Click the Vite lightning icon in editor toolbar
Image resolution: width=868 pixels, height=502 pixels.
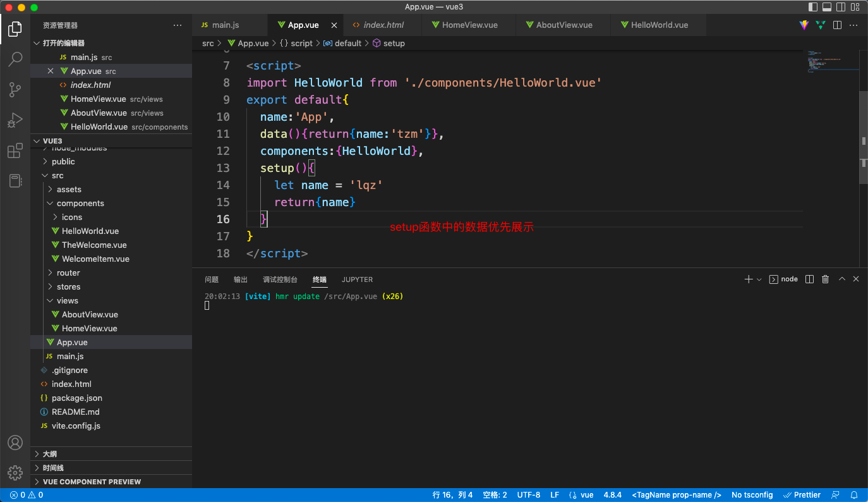point(804,25)
